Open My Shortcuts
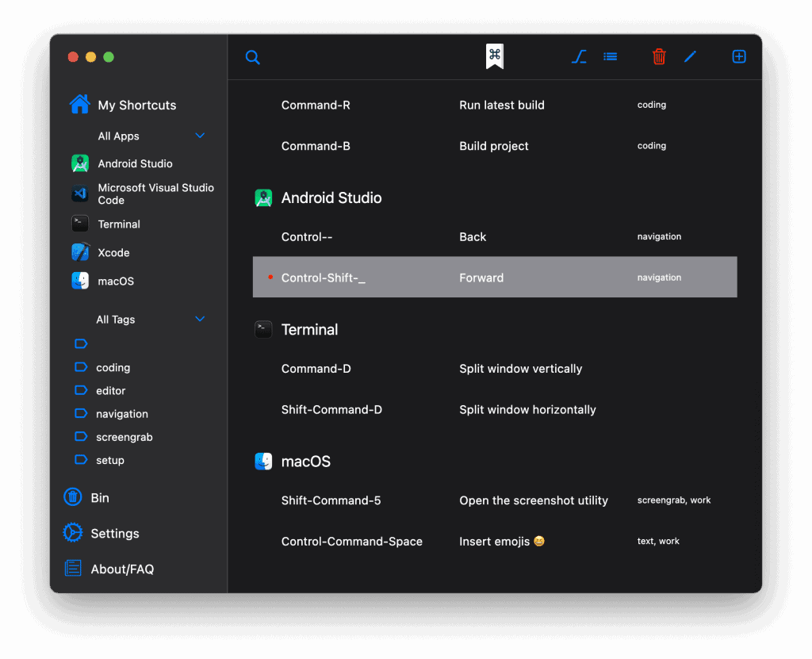This screenshot has width=812, height=659. point(136,105)
